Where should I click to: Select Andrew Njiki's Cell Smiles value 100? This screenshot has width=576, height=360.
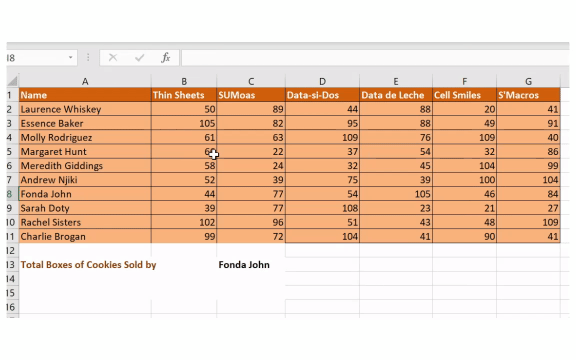coord(464,180)
